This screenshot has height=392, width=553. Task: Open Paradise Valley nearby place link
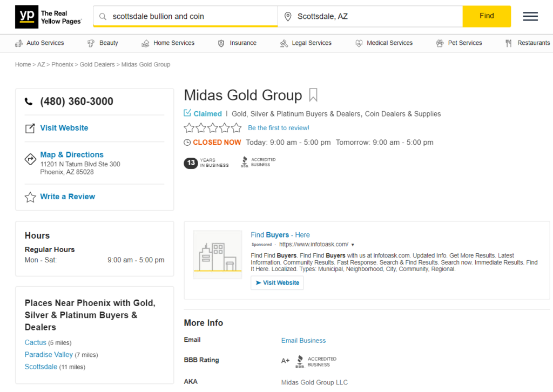point(49,355)
